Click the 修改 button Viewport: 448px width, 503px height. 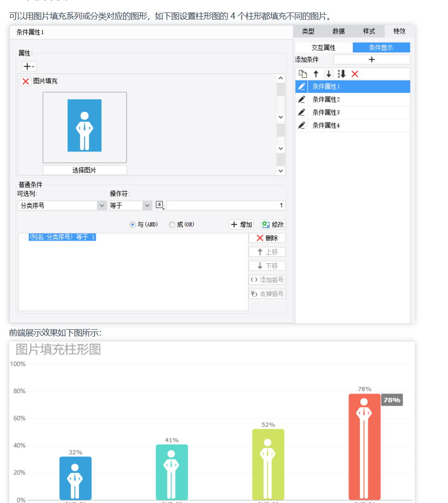(x=272, y=224)
